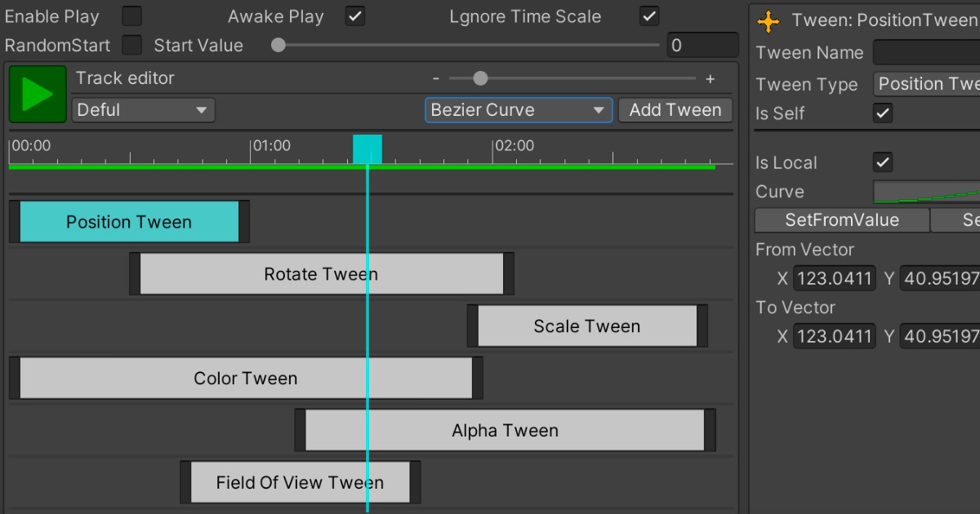This screenshot has width=980, height=514.
Task: Click the plus icon to zoom in the timeline
Action: 710,78
